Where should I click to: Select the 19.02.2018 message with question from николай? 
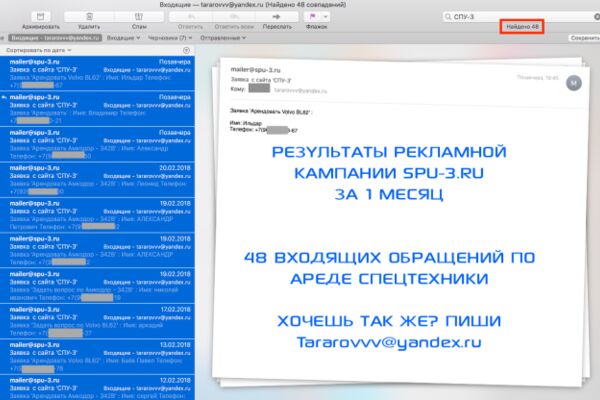(x=97, y=286)
